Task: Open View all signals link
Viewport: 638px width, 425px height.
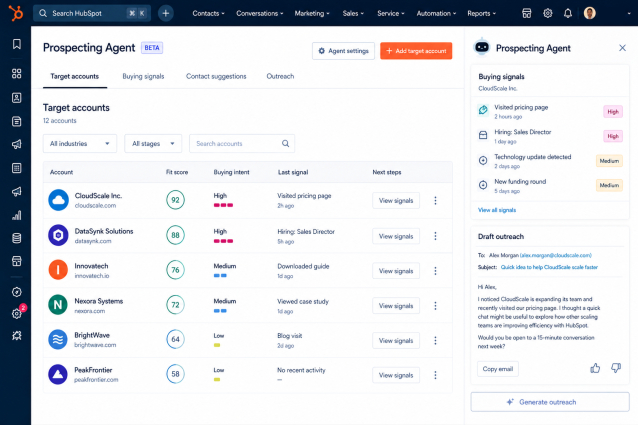Action: click(497, 210)
